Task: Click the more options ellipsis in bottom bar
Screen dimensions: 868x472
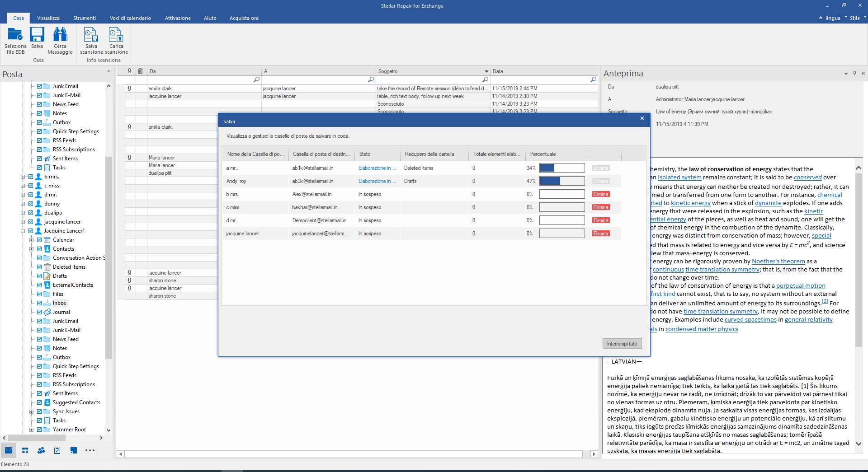Action: pos(90,450)
